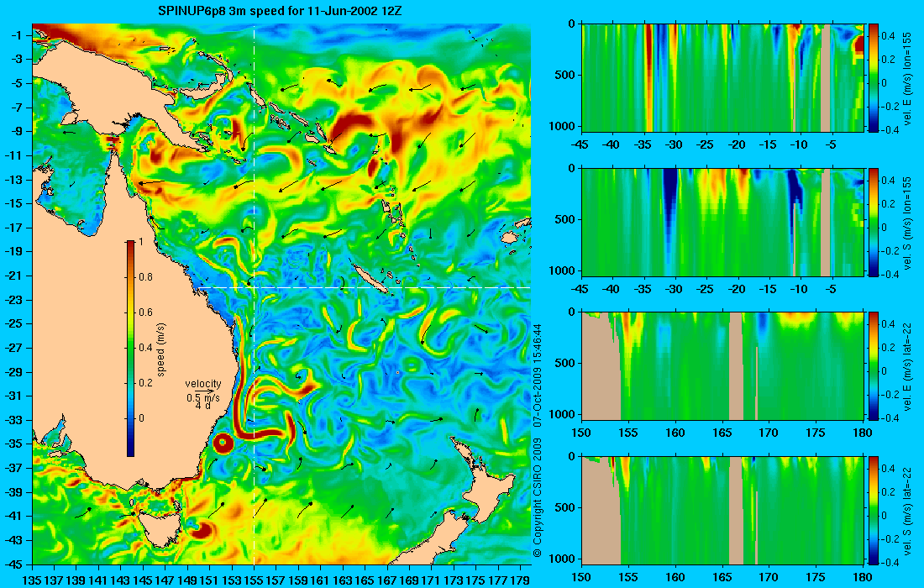Screen dimensions: 924x588
Task: Click the color bar of the vel. S lat=-22 panel
Action: (873, 510)
